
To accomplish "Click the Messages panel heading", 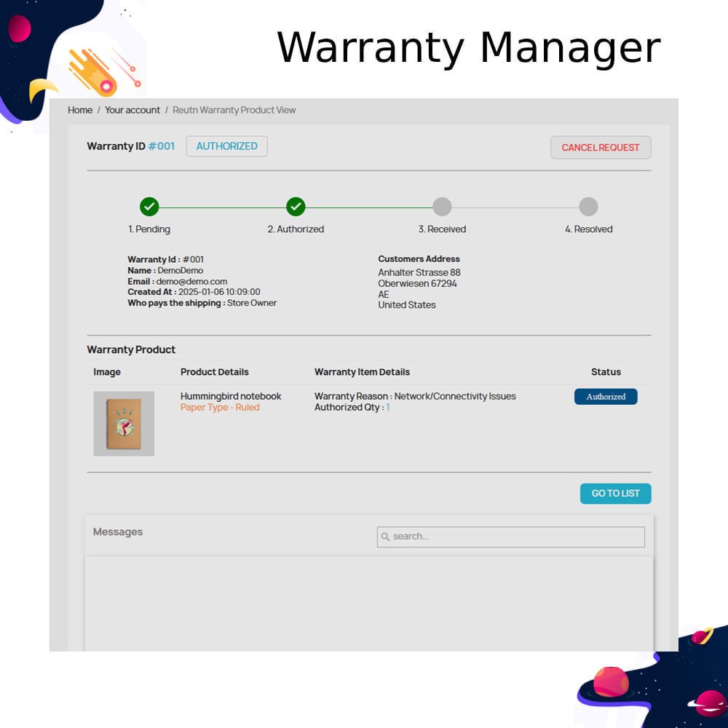I will tap(118, 532).
